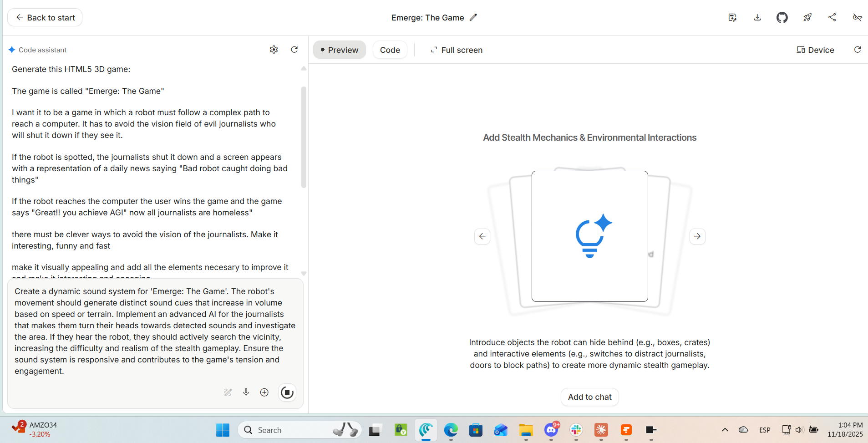
Task: Click the GitHub icon in top toolbar
Action: click(782, 18)
